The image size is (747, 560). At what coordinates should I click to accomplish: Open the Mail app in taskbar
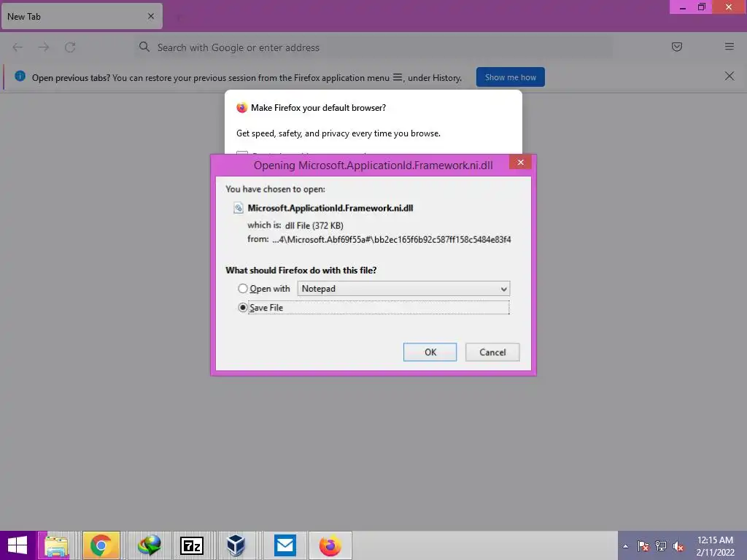[285, 545]
